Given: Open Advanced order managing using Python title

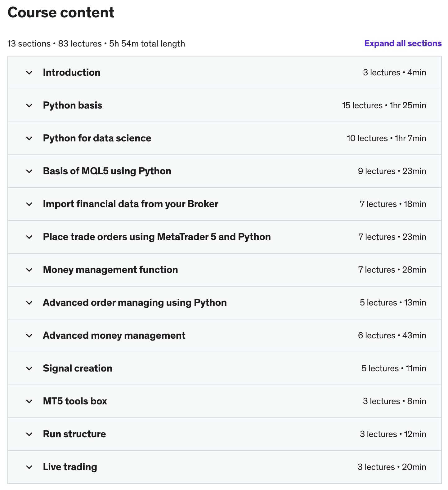Looking at the screenshot, I should pyautogui.click(x=135, y=303).
